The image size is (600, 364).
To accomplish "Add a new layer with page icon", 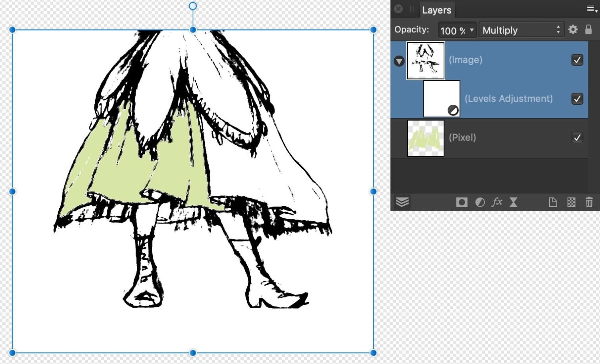I will pyautogui.click(x=553, y=202).
